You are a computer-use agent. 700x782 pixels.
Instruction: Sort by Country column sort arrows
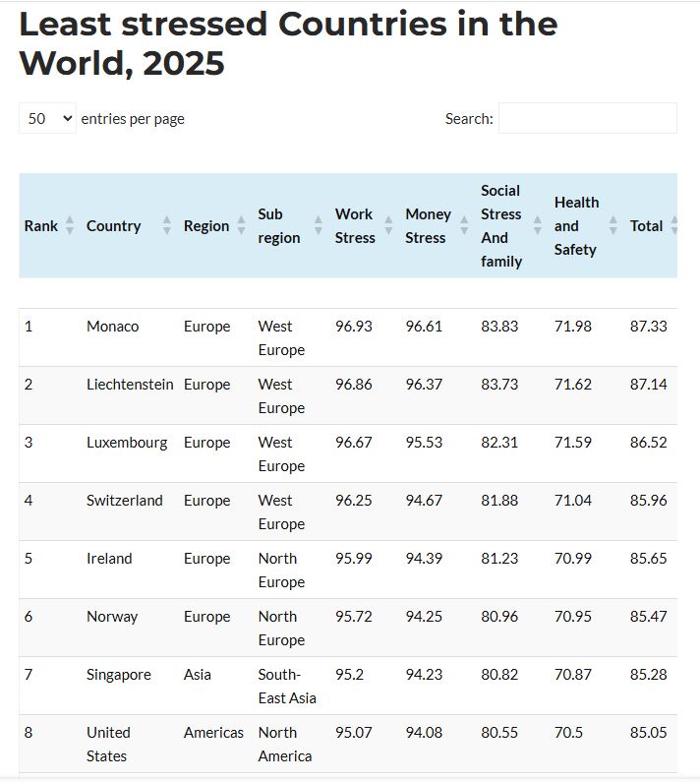[166, 225]
